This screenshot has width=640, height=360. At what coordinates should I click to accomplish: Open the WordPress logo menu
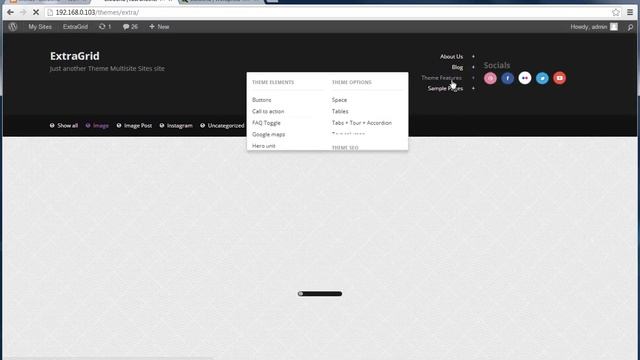coord(13,27)
